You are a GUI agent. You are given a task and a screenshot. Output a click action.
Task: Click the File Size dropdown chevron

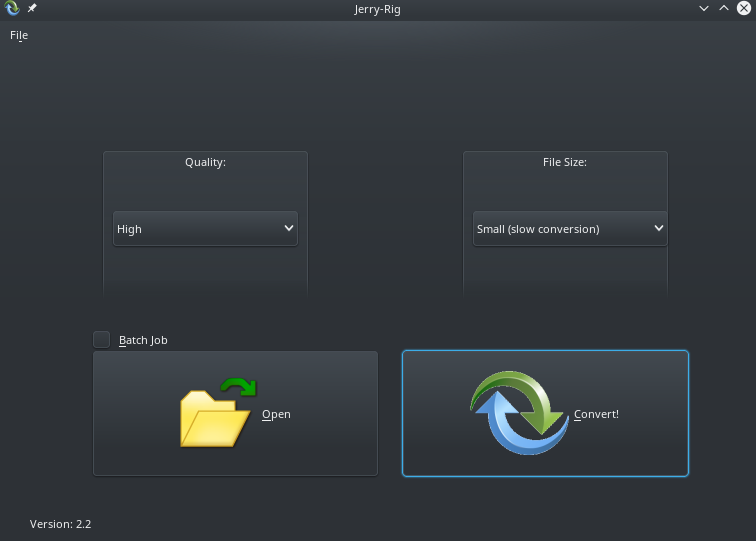(x=658, y=229)
